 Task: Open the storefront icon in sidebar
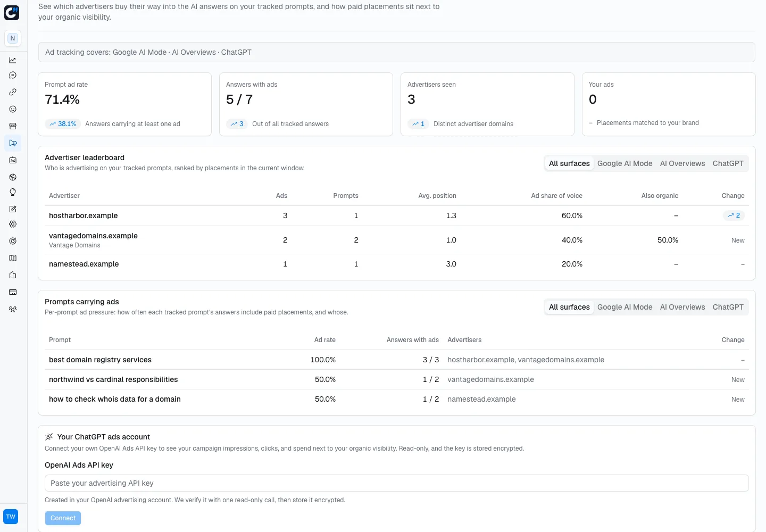13,126
